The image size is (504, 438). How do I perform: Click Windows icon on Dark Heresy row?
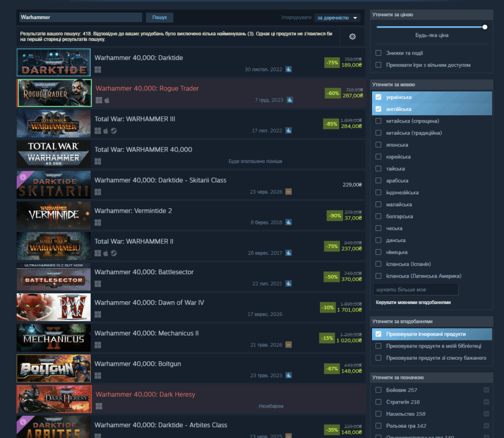coord(99,406)
